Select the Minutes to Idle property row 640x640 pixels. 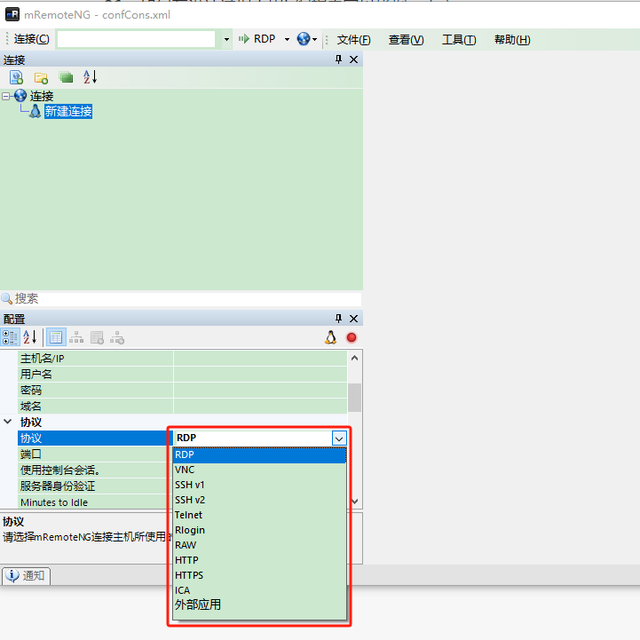pos(93,502)
